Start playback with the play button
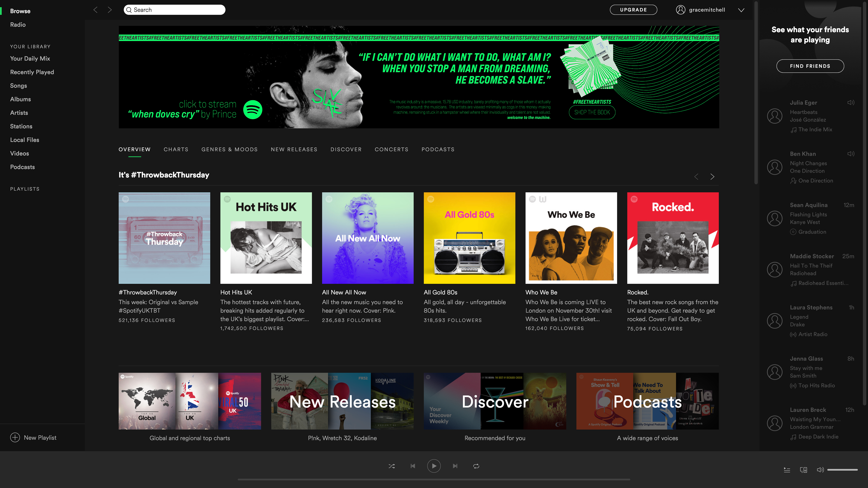The image size is (868, 488). click(x=434, y=466)
